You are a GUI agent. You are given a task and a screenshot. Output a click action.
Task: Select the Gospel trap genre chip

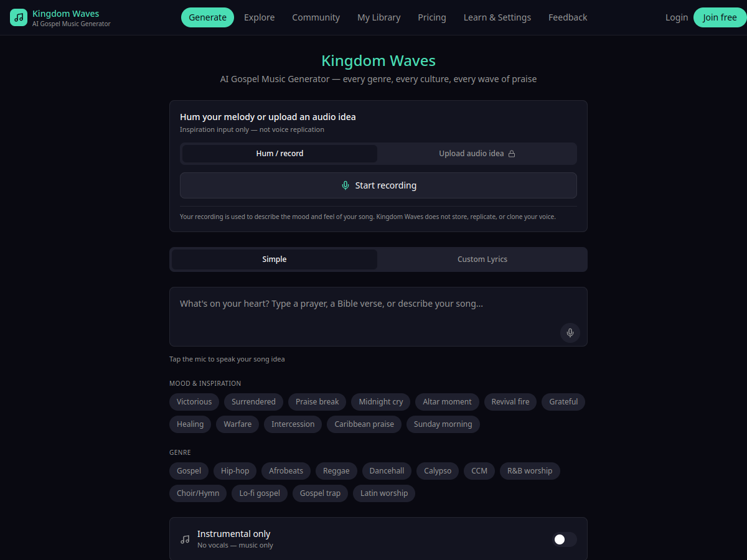click(x=320, y=493)
